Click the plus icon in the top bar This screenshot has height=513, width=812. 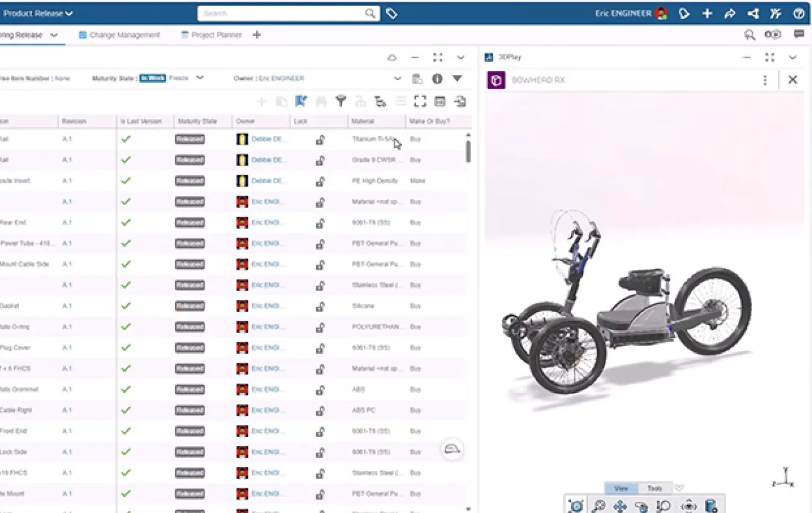707,13
